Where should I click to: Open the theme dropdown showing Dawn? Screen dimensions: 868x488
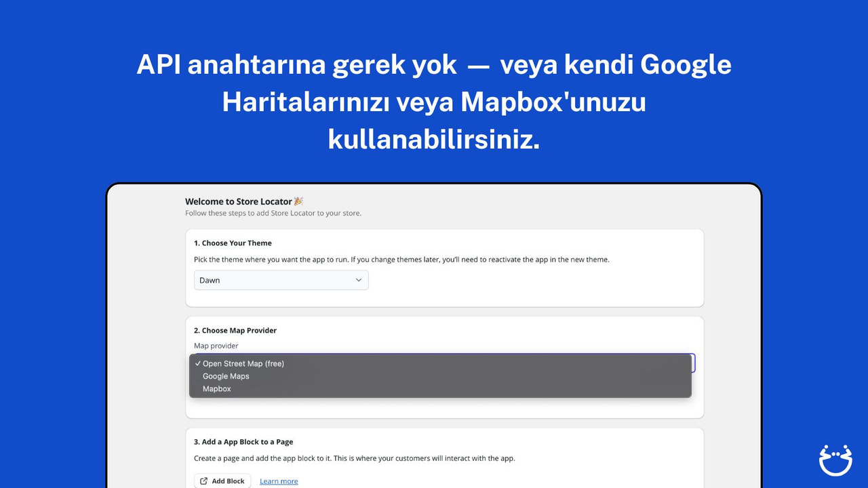point(281,280)
